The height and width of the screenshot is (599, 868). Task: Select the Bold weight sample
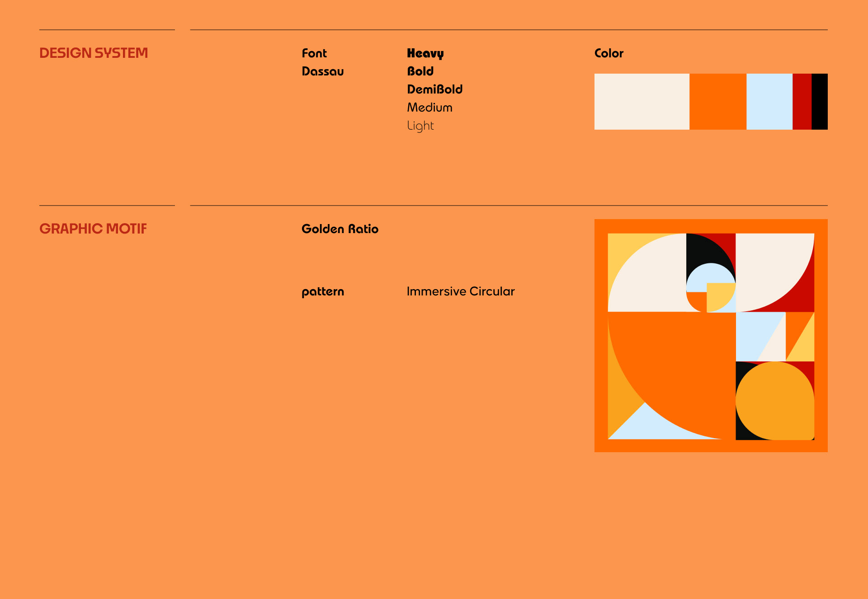[x=420, y=71]
